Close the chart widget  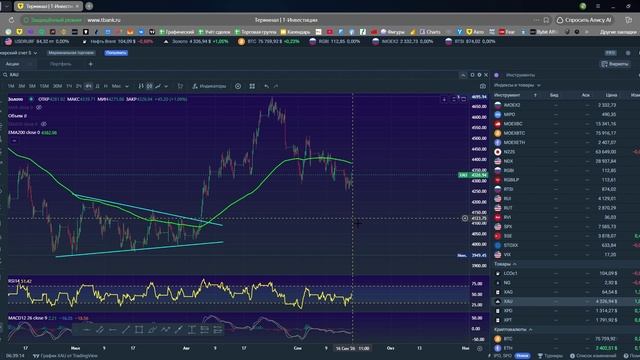[x=486, y=75]
